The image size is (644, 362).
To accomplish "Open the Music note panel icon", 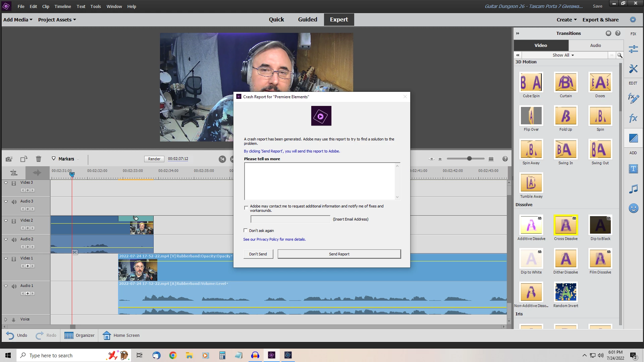I will click(633, 189).
